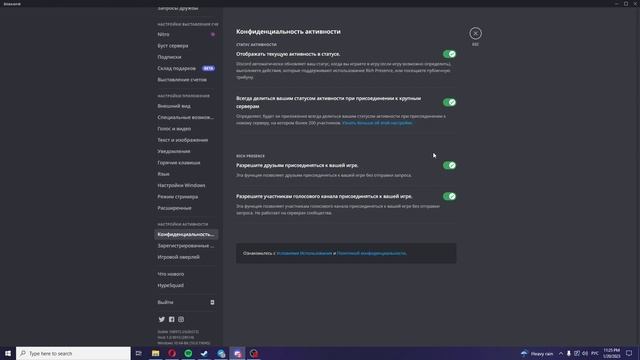Open Discord's Twitter page icon
This screenshot has height=360, width=640.
(x=162, y=319)
